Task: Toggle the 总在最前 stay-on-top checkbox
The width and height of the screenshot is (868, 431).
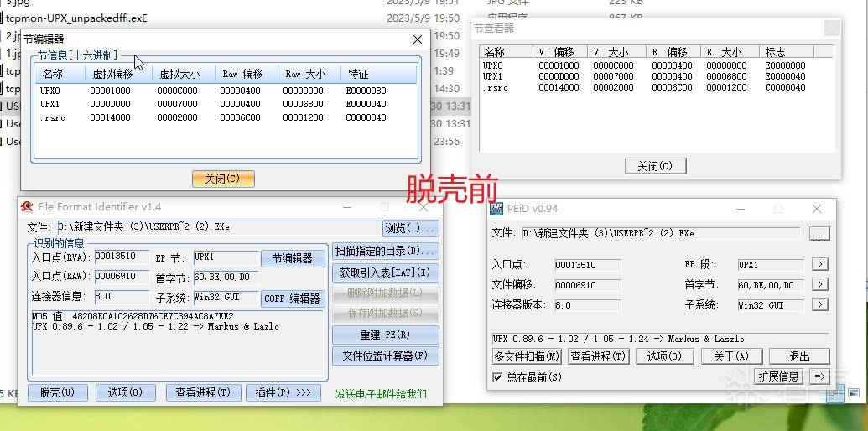Action: 497,377
